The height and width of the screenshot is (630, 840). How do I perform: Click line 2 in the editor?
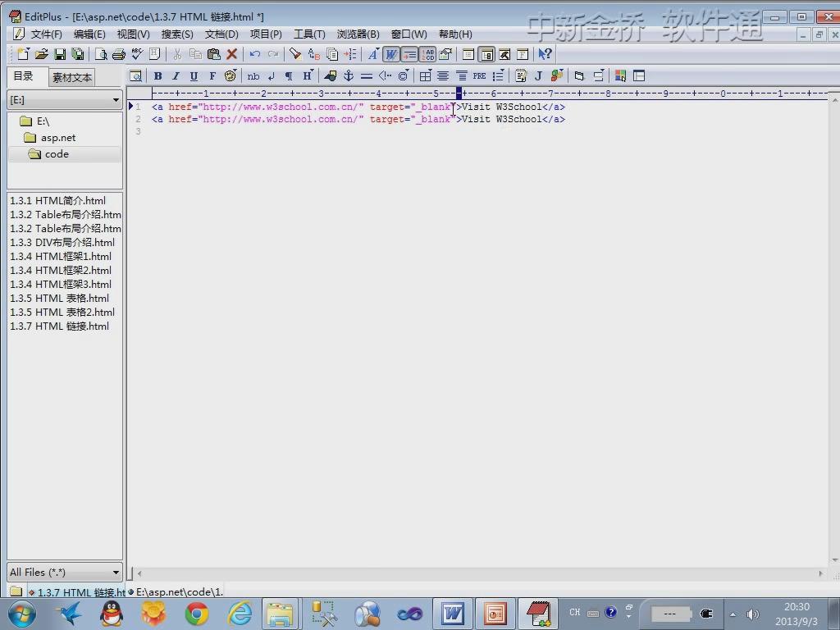tap(358, 120)
